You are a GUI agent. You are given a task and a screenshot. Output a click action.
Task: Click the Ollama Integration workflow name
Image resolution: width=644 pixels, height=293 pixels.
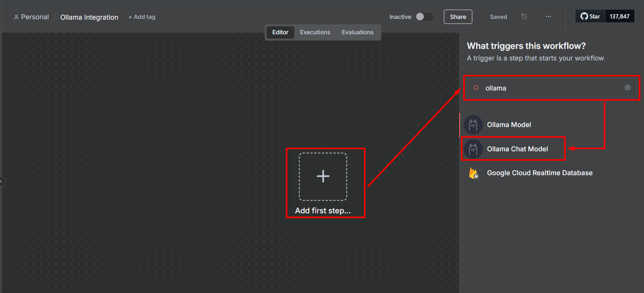[x=89, y=17]
